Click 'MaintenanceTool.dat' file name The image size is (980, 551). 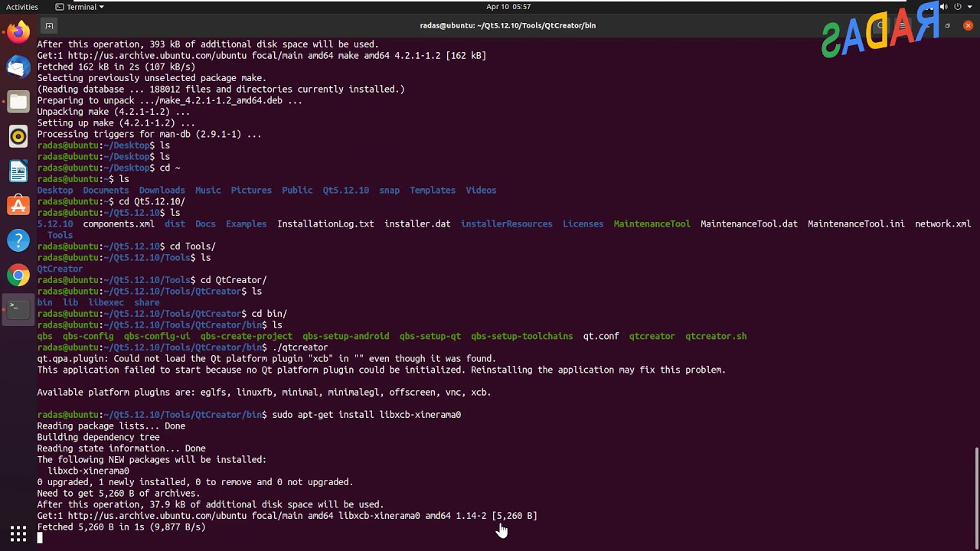[749, 223]
